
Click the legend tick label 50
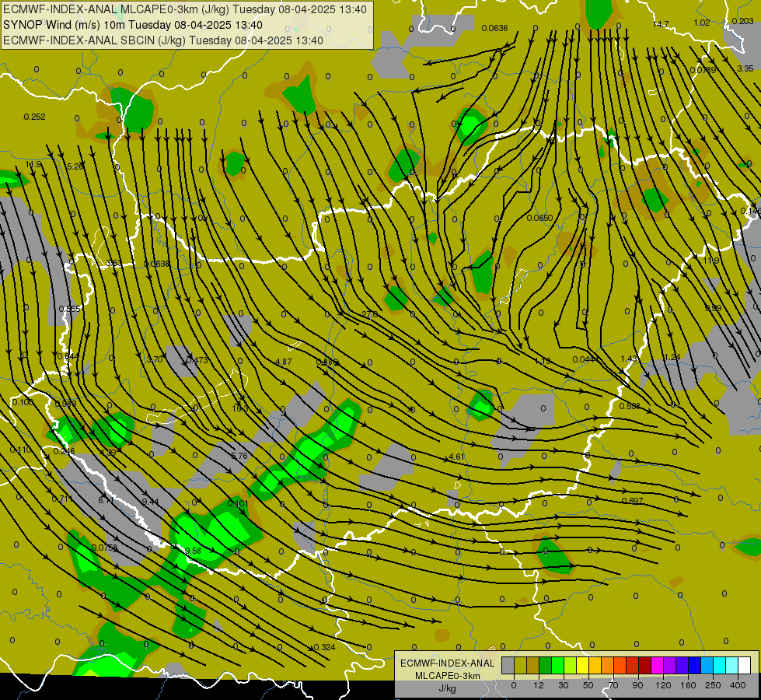[588, 685]
